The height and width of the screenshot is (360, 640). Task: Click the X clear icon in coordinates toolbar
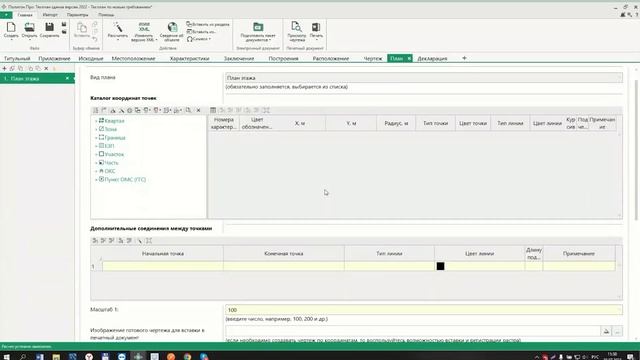tap(198, 110)
